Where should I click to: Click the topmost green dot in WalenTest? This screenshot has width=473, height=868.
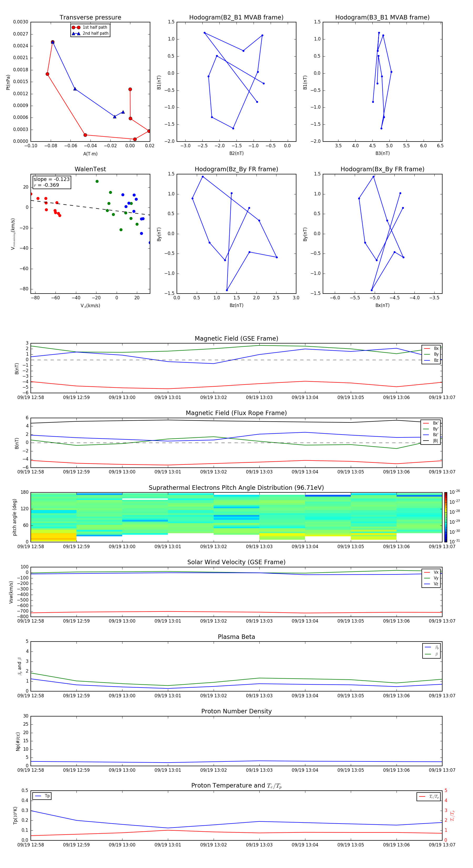tap(97, 181)
